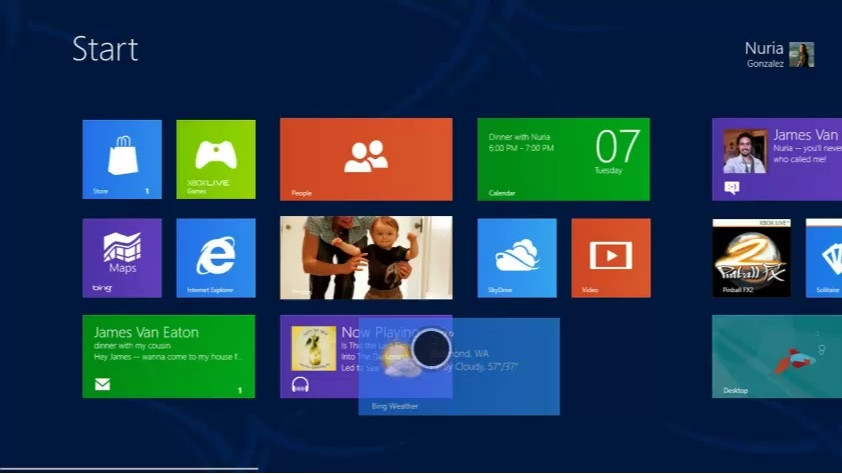842x474 pixels.
Task: Open the Desktop tile with the fish
Action: [777, 356]
